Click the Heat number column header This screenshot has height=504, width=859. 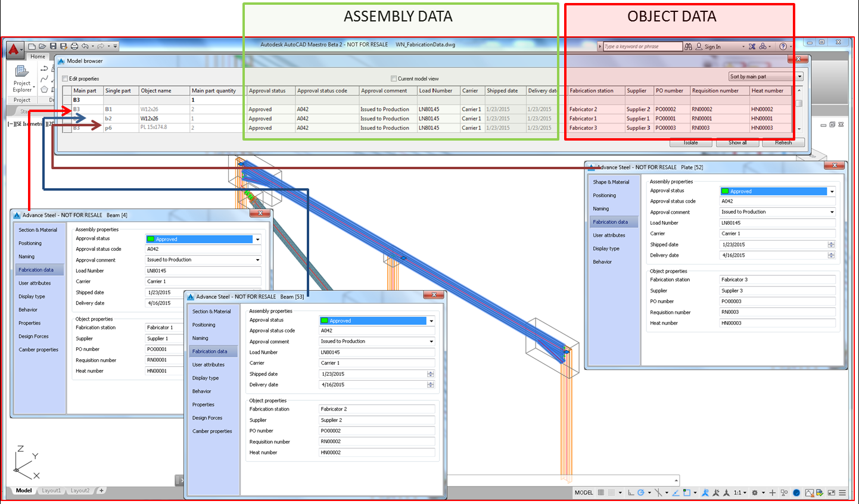tap(771, 91)
